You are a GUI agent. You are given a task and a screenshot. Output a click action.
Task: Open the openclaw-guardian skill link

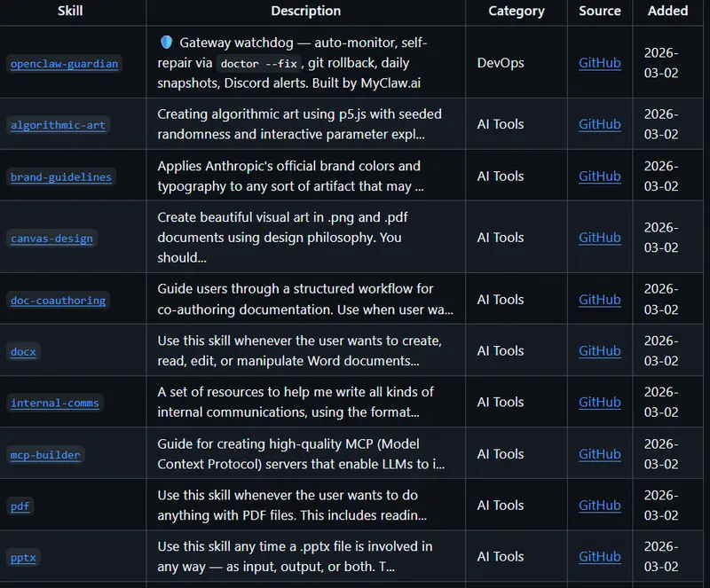(64, 64)
